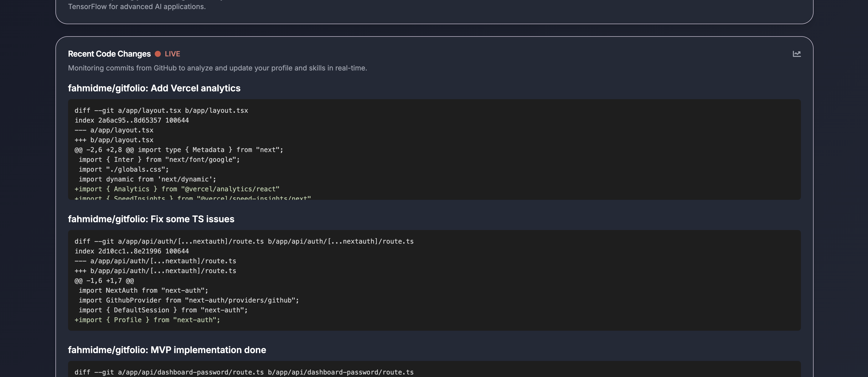Click the globals.css import line

[124, 169]
